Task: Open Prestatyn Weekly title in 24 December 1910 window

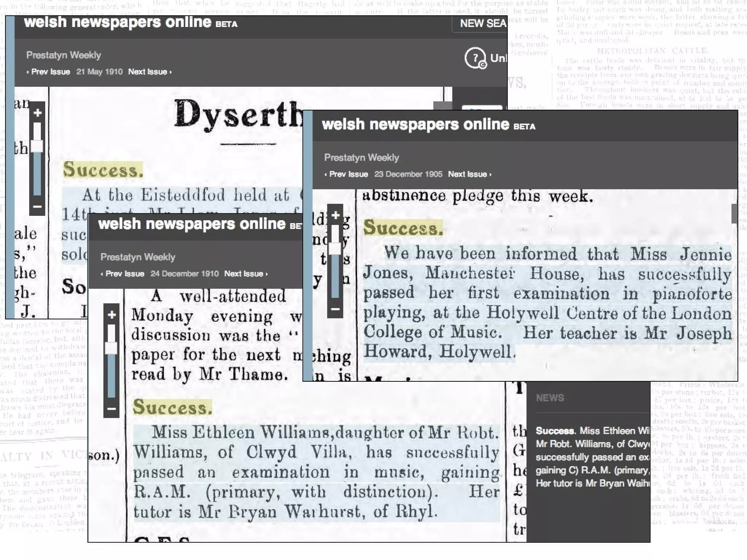Action: coord(138,257)
